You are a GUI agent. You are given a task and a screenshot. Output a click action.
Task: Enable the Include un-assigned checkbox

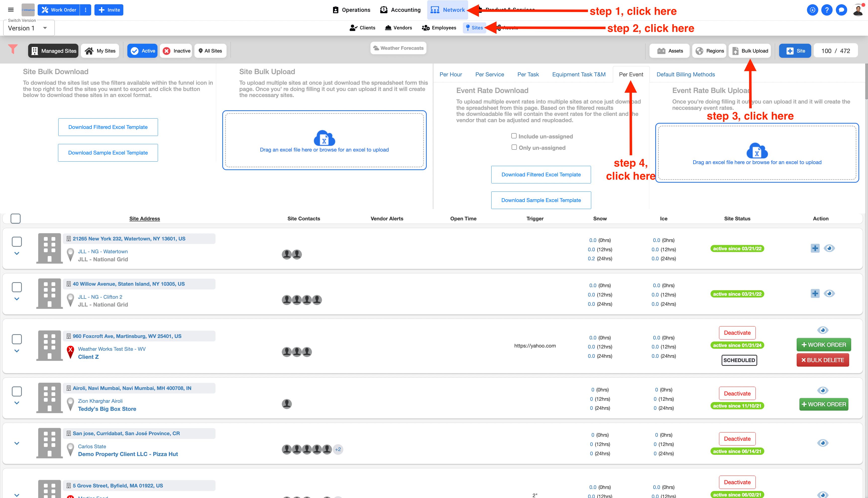pos(514,136)
